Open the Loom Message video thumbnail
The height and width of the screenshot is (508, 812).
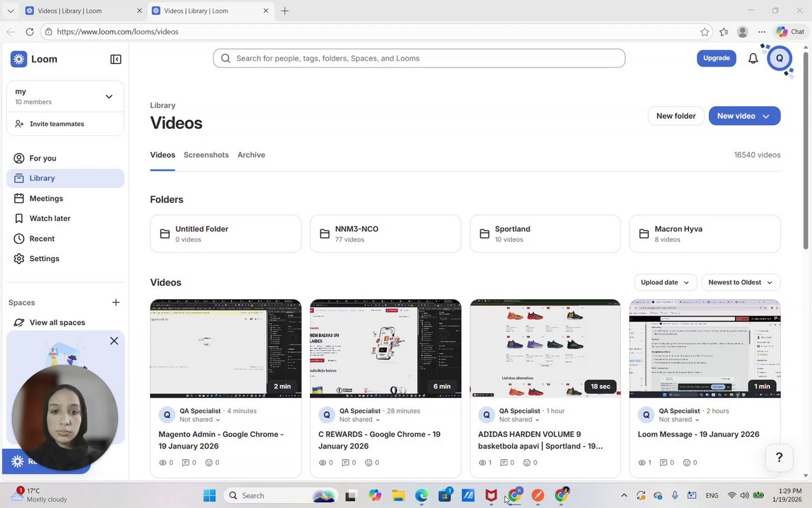705,349
